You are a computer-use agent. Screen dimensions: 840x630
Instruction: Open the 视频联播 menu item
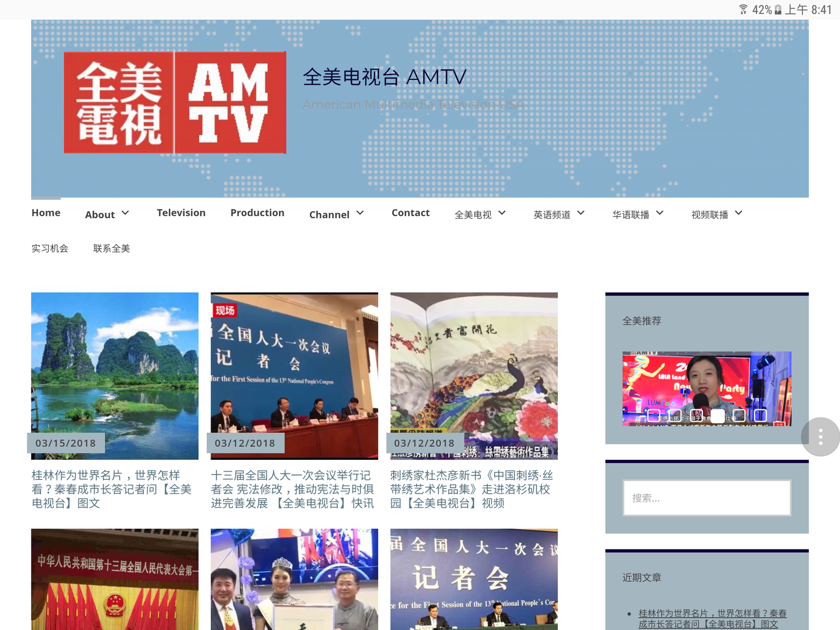[710, 214]
